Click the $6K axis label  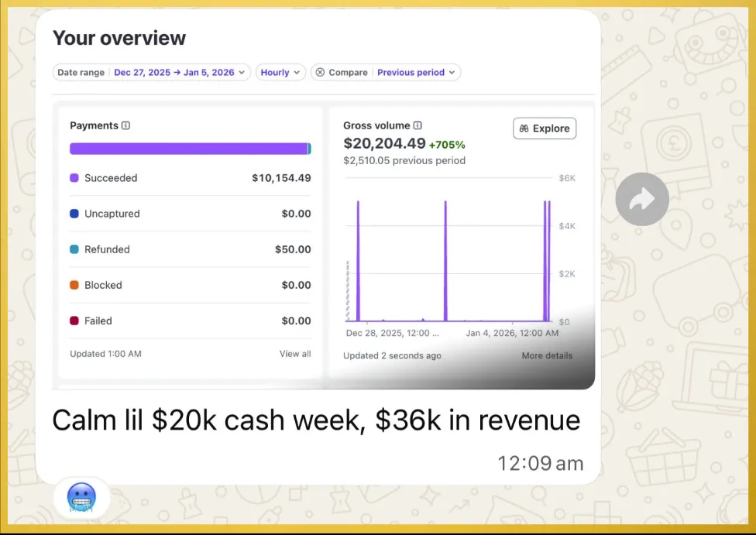(567, 178)
